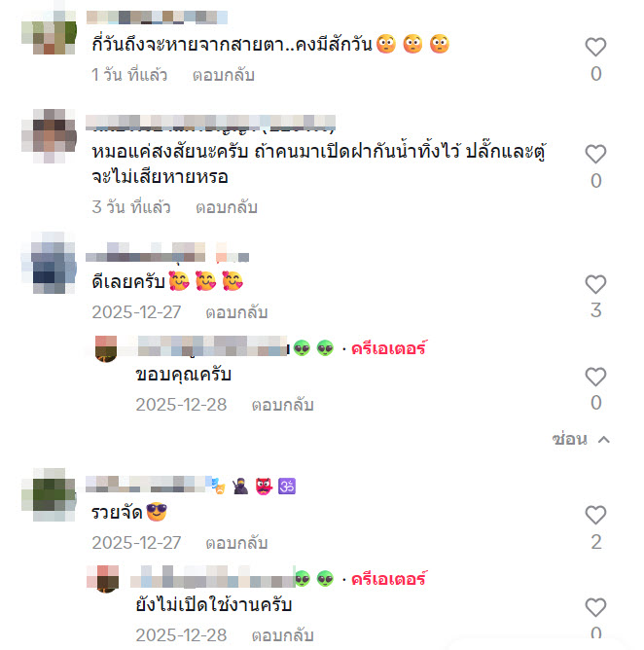Reply to the creator's "ยังไม่เปิดใช้งานครับ" message
This screenshot has height=650, width=644.
[283, 635]
